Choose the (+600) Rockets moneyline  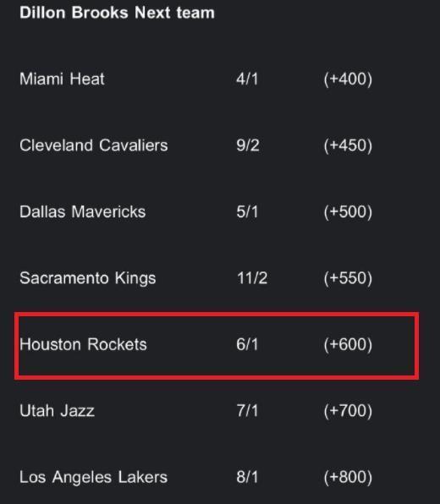[348, 344]
